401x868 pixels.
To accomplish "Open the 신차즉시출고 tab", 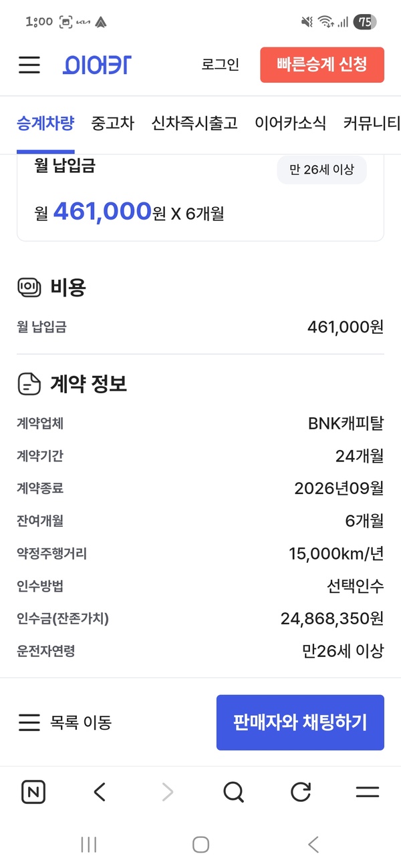I will pyautogui.click(x=194, y=124).
